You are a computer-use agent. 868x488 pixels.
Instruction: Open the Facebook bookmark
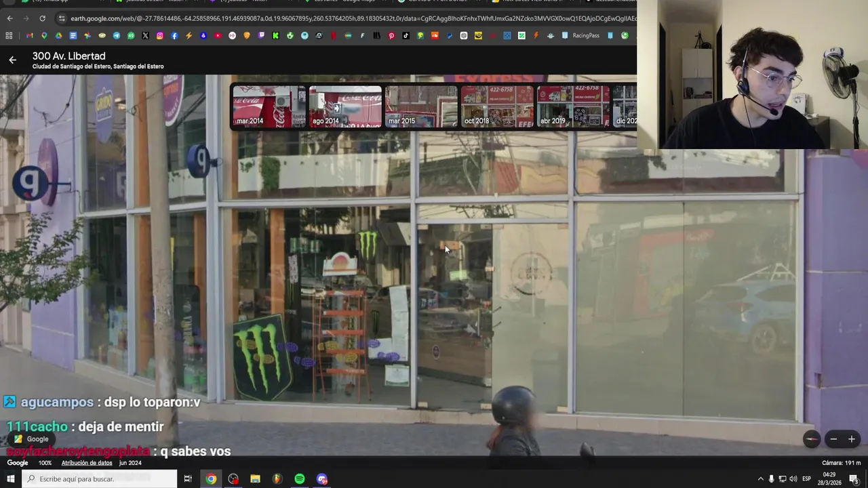point(174,35)
